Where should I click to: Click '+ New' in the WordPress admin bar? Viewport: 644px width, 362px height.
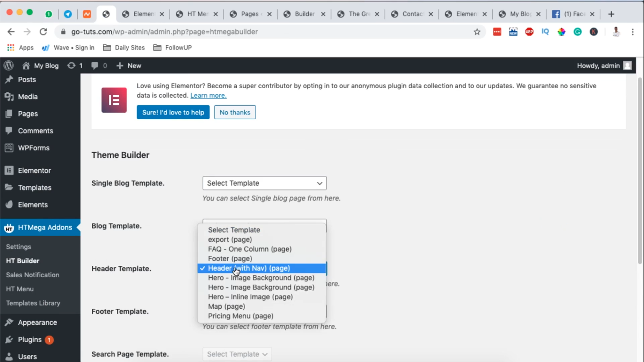(x=129, y=66)
